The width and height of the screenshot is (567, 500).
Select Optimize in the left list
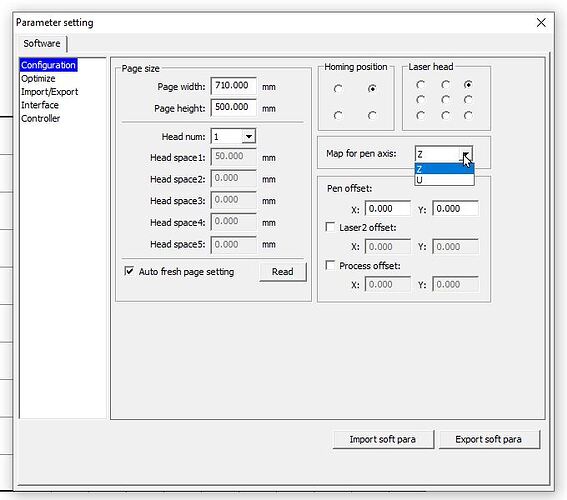(38, 78)
